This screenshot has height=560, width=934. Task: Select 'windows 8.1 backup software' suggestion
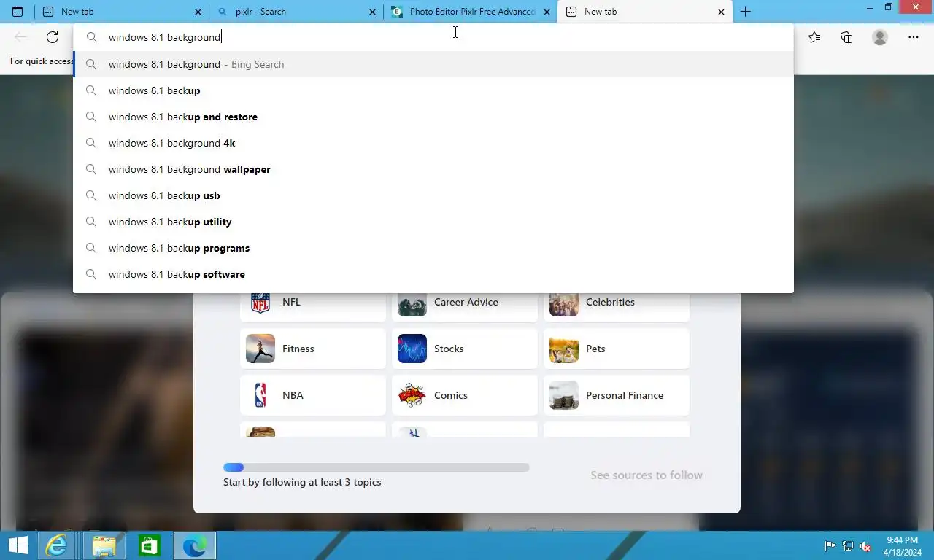433,274
